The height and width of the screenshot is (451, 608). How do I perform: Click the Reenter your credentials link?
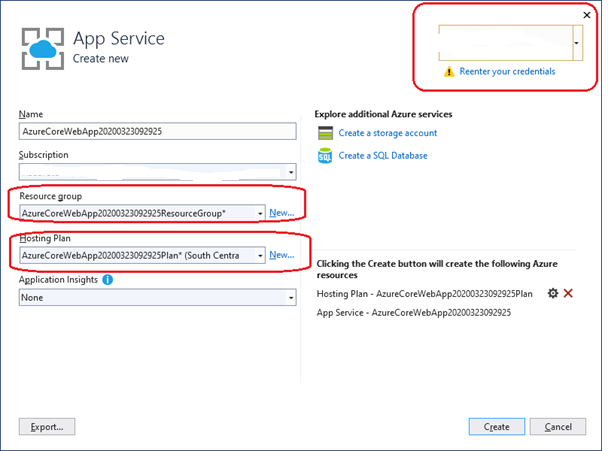[507, 71]
